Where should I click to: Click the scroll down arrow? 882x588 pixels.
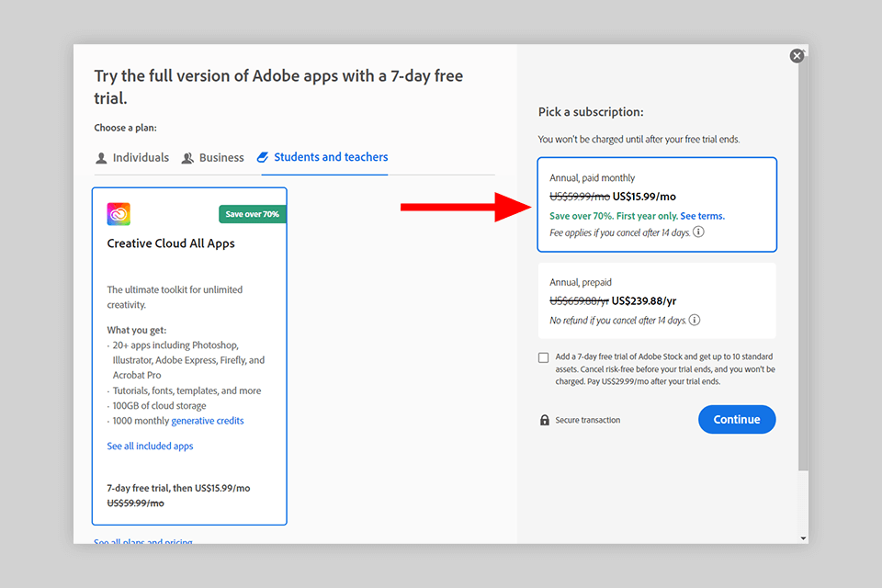pyautogui.click(x=803, y=538)
